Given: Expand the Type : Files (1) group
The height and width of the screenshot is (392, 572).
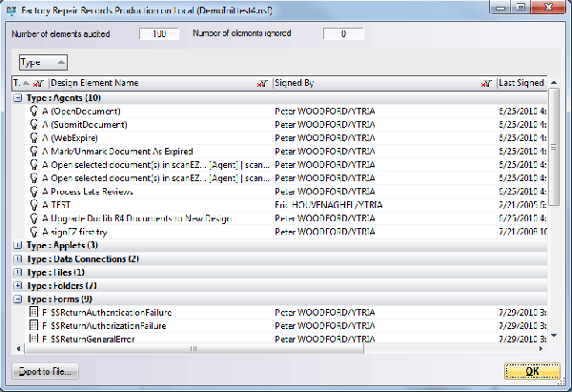Looking at the screenshot, I should 17,272.
